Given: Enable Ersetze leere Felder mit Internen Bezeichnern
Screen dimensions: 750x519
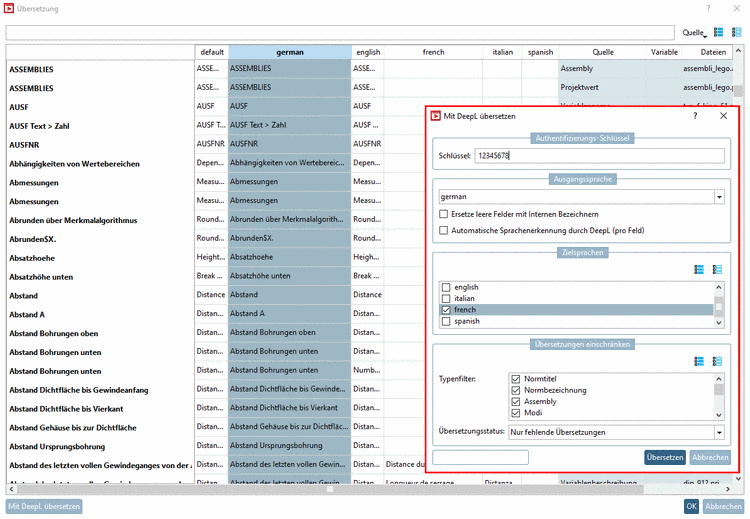Looking at the screenshot, I should [x=443, y=214].
